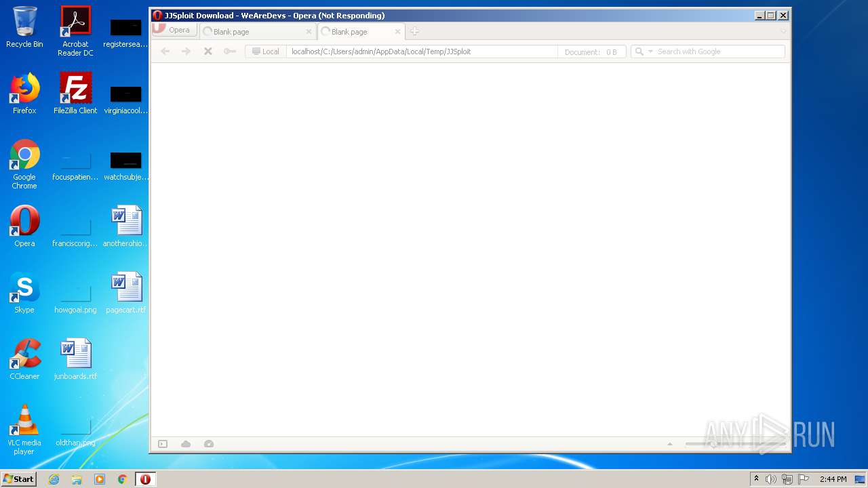
Task: Focus the address bar showing localhost path
Action: pyautogui.click(x=422, y=52)
